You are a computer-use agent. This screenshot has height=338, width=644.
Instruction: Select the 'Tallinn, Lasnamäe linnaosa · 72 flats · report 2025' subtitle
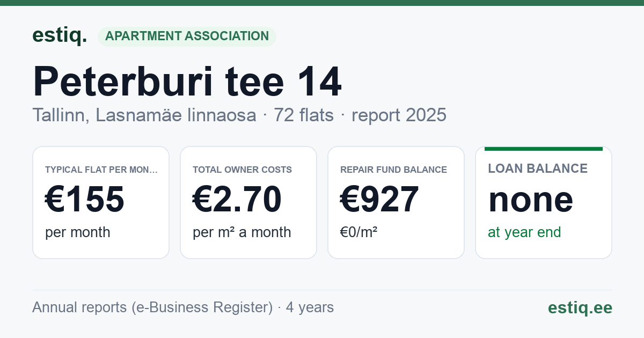click(239, 115)
